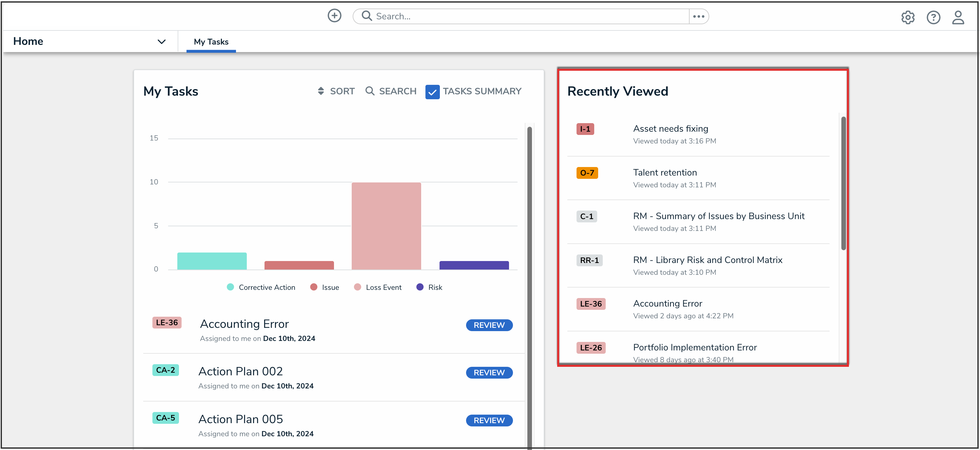Click REVIEW for Accounting Error
980x450 pixels.
coord(489,325)
